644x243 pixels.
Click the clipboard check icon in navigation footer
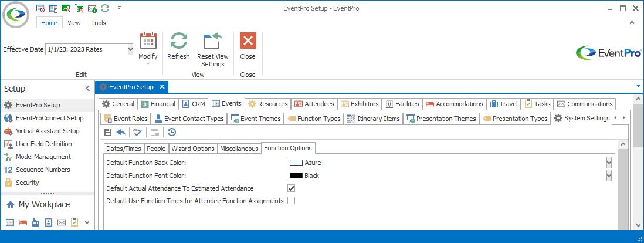coord(74,222)
